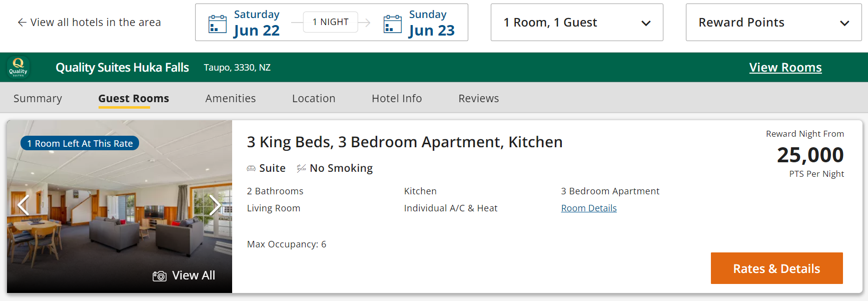Image resolution: width=868 pixels, height=301 pixels.
Task: Open the 1 Room, 1 Guest dropdown
Action: click(x=576, y=22)
